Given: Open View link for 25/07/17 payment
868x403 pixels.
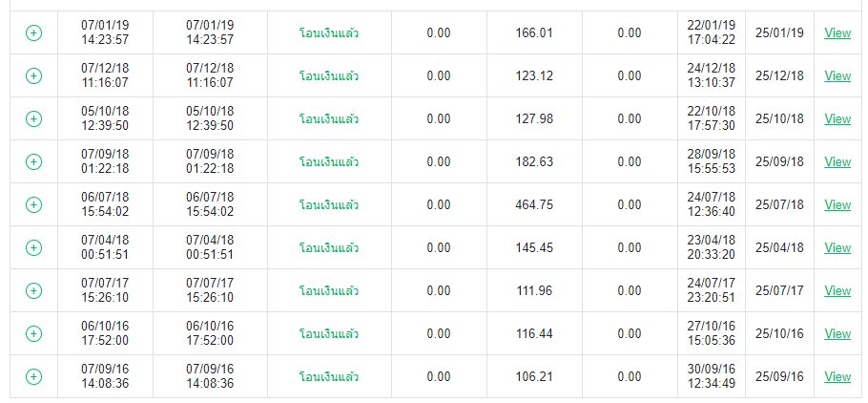Looking at the screenshot, I should pyautogui.click(x=837, y=290).
